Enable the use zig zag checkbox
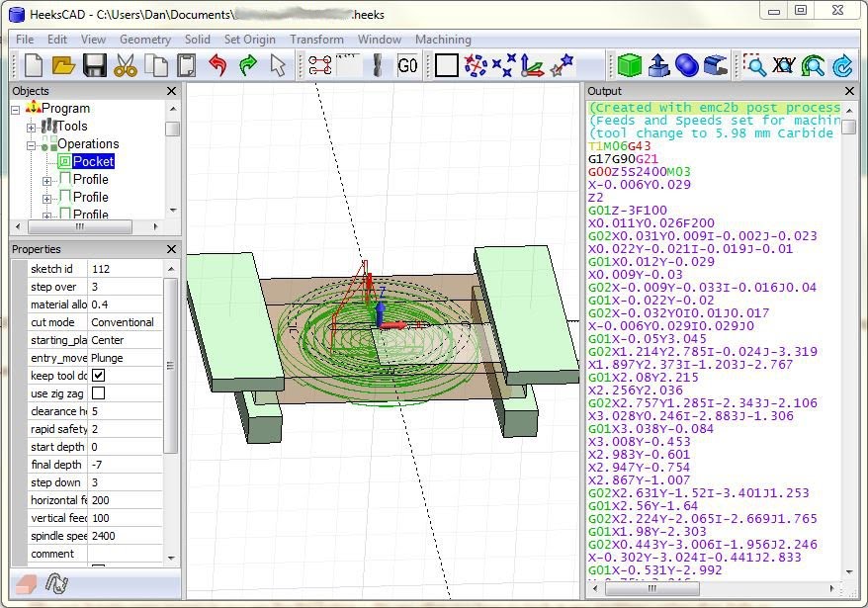 coord(98,393)
